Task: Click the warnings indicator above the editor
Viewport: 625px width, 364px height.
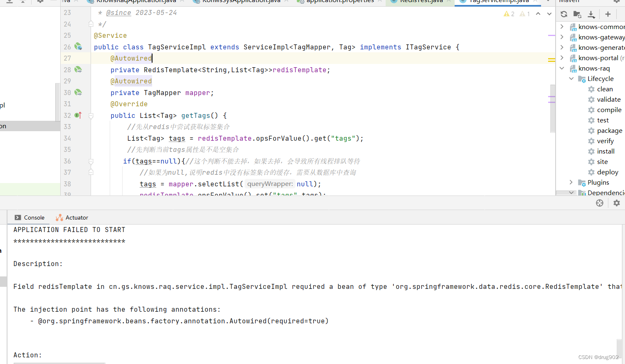Action: (x=509, y=13)
